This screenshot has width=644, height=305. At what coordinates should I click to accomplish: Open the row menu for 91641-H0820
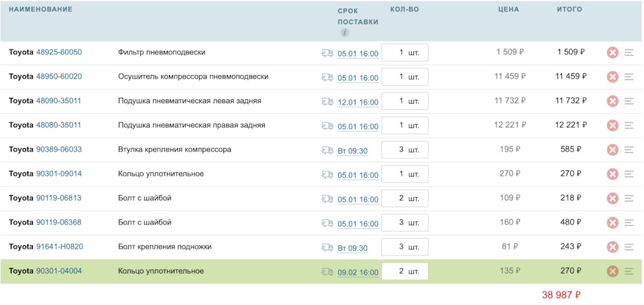pos(629,247)
